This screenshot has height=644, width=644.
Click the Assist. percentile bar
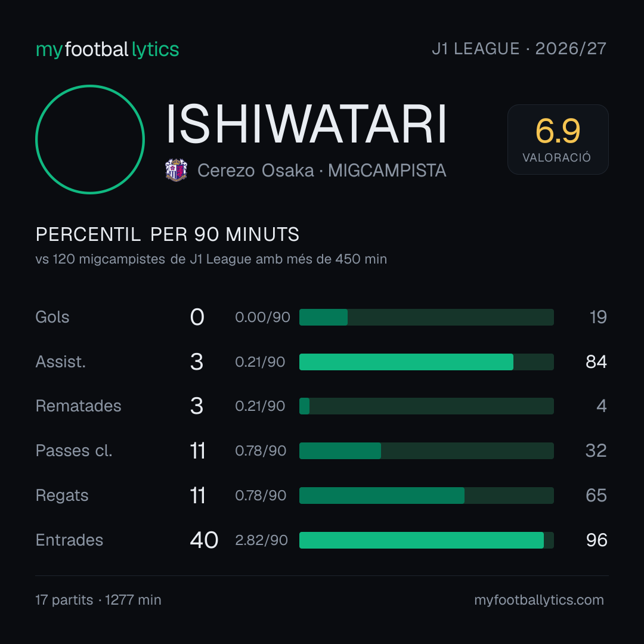[426, 362]
